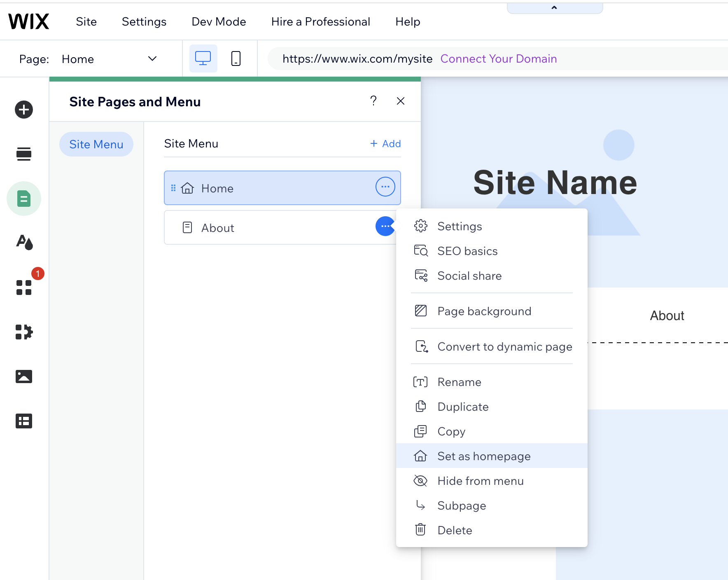Switch to desktop view
The image size is (728, 580).
pos(203,58)
